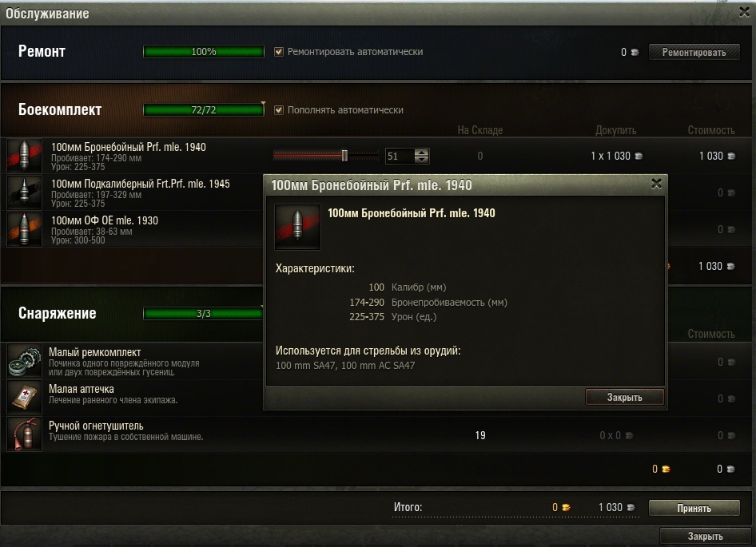Screen dimensions: 756x547
Task: Click the bottom Закрыть button of the service window
Action: [x=705, y=537]
